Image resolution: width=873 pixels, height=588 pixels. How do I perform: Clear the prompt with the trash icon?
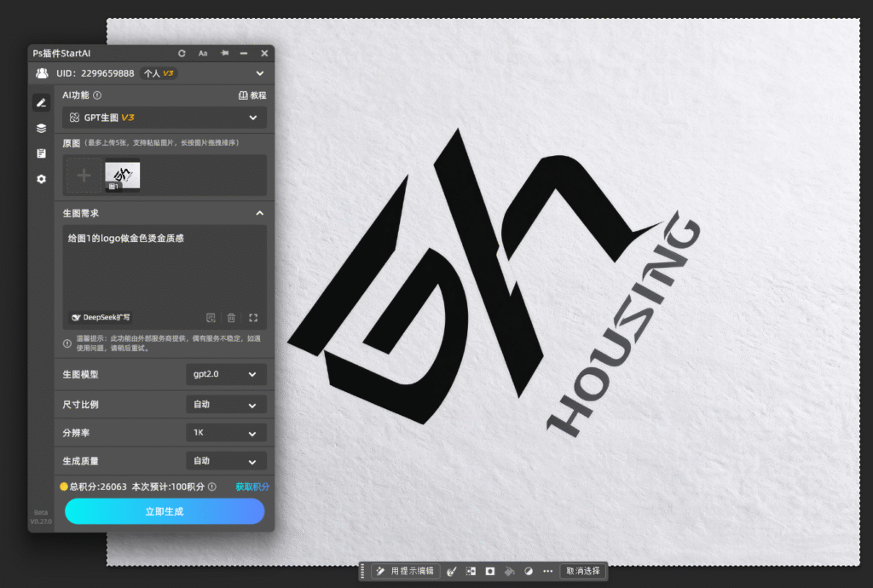click(231, 318)
